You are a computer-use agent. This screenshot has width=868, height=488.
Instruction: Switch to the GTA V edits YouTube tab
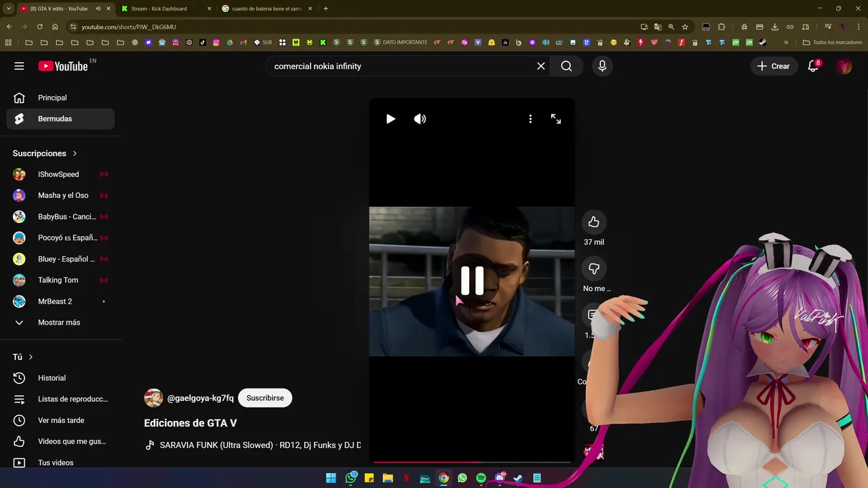coord(58,9)
